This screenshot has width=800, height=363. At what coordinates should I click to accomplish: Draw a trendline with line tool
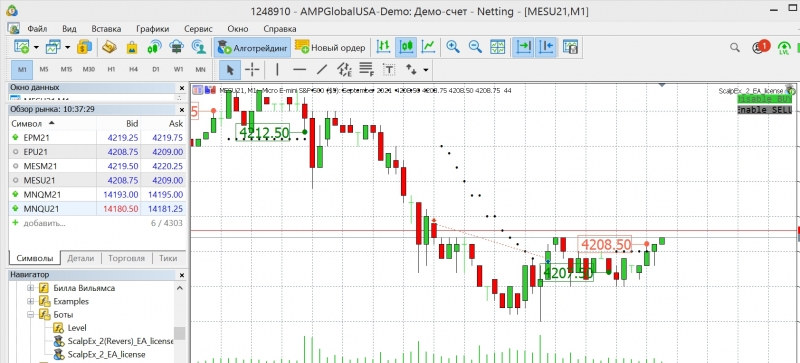click(322, 70)
